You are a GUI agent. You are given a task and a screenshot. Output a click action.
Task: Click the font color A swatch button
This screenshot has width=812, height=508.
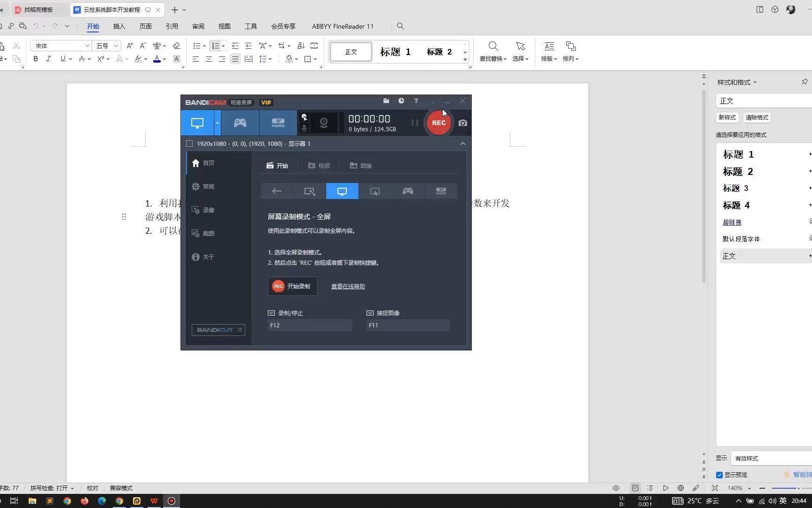pos(157,59)
